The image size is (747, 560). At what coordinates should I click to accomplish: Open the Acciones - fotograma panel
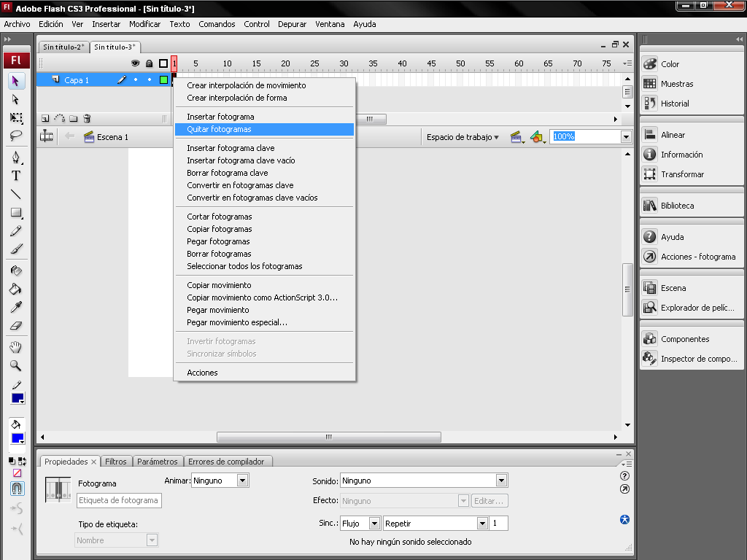pyautogui.click(x=692, y=257)
